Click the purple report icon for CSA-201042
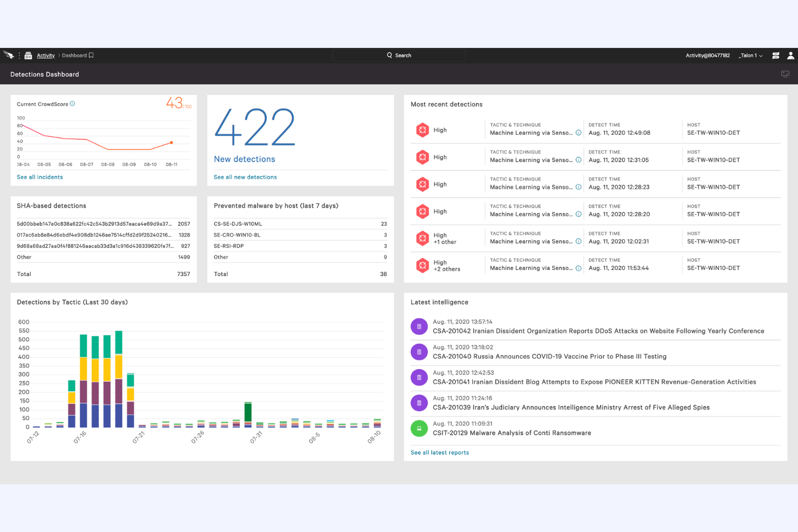This screenshot has height=532, width=798. [419, 326]
